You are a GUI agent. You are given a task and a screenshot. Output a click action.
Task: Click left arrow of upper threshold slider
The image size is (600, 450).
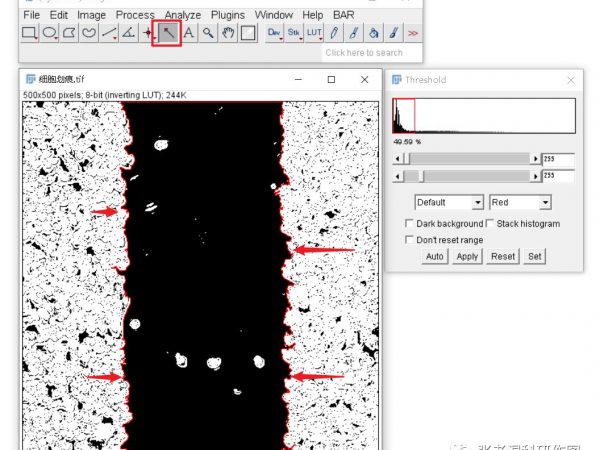[x=398, y=158]
